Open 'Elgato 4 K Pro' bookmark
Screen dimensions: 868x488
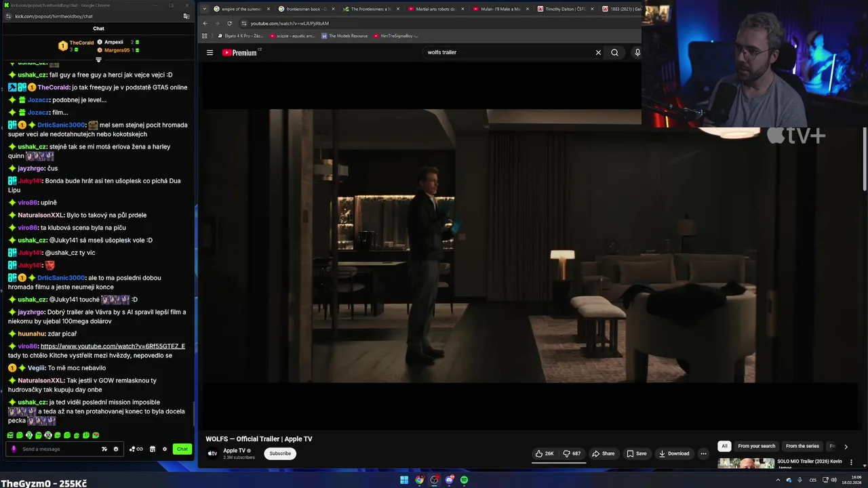[239, 35]
